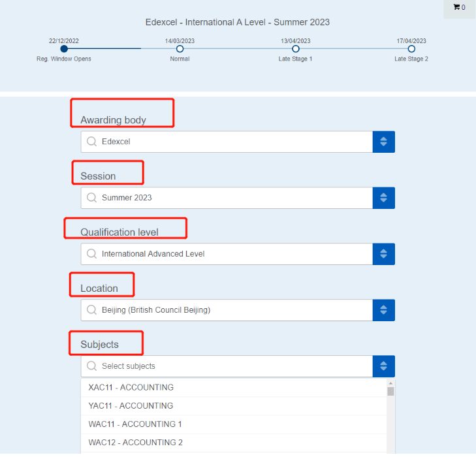Click the Location label
This screenshot has width=476, height=457.
[99, 289]
